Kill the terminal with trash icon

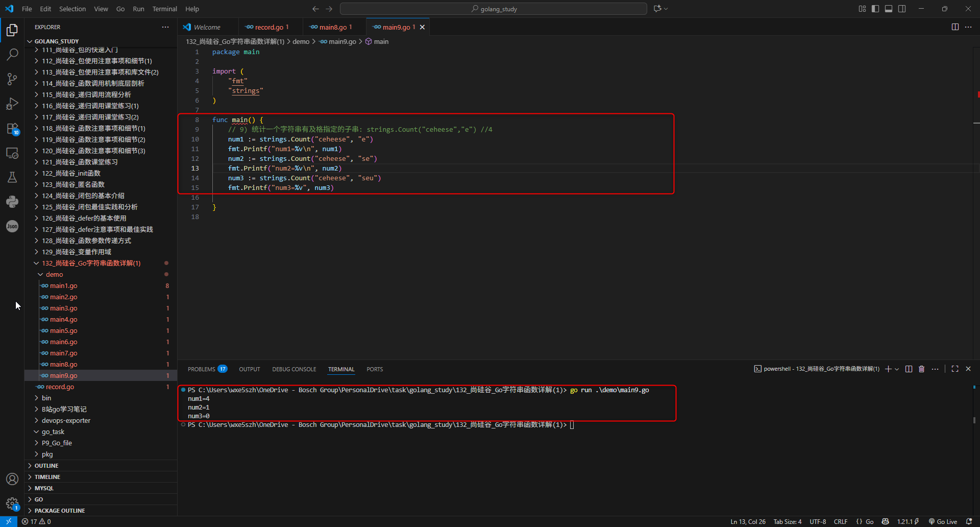(922, 369)
